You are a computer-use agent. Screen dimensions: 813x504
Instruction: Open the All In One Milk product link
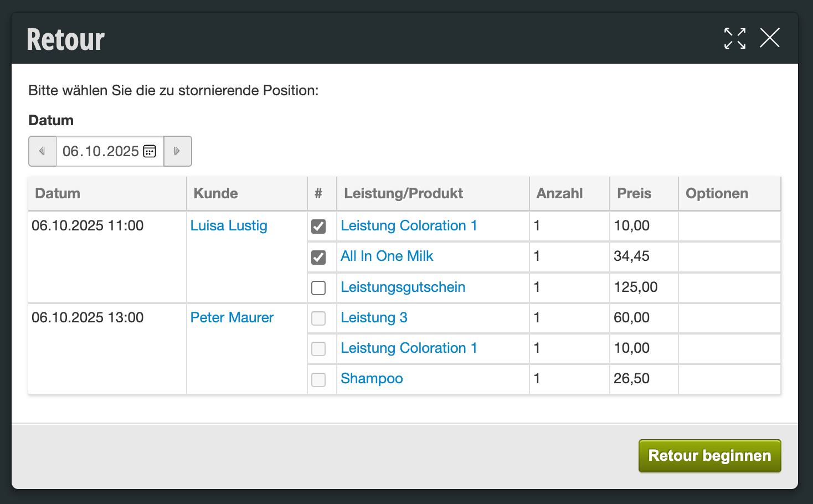(x=387, y=256)
